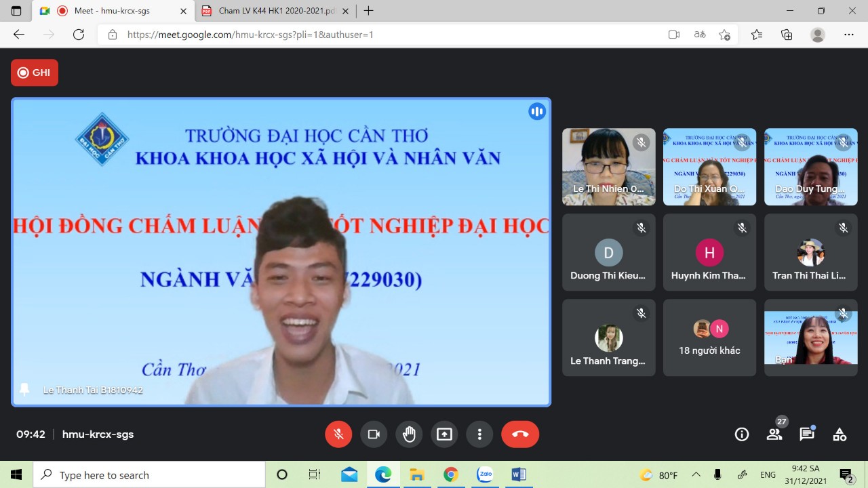The height and width of the screenshot is (488, 868).
Task: Show hidden system tray icons
Action: click(696, 474)
